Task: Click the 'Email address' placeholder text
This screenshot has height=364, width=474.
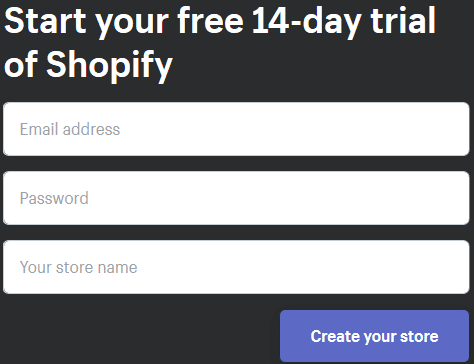Action: pos(70,129)
